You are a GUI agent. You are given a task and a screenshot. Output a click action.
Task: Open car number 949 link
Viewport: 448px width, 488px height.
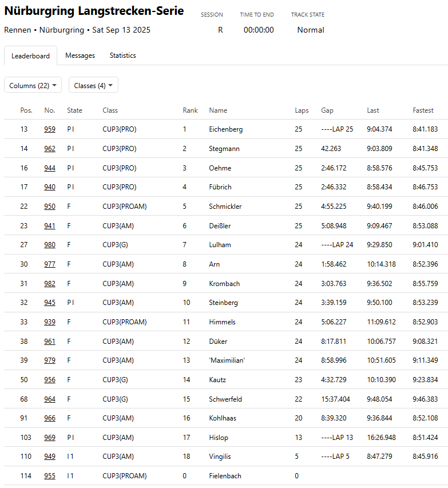(50, 457)
